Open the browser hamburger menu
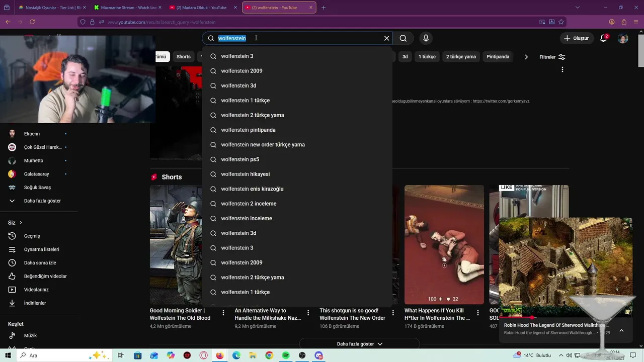The image size is (644, 362). (636, 22)
